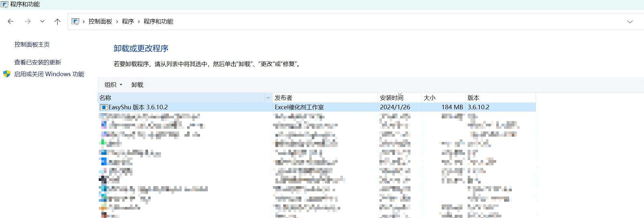Image resolution: width=644 pixels, height=218 pixels.
Task: Select the EasyShu 版本 3.6.10.2 entry
Action: (x=317, y=107)
